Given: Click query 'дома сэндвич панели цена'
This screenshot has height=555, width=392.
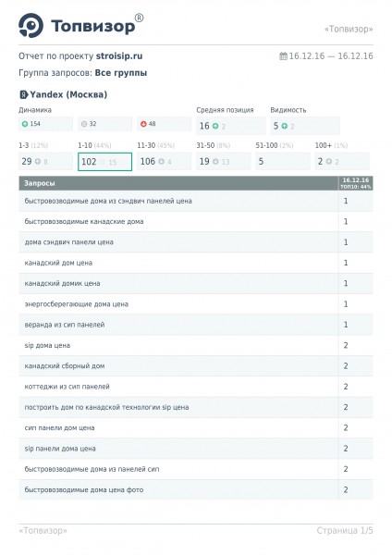Looking at the screenshot, I should pos(69,242).
